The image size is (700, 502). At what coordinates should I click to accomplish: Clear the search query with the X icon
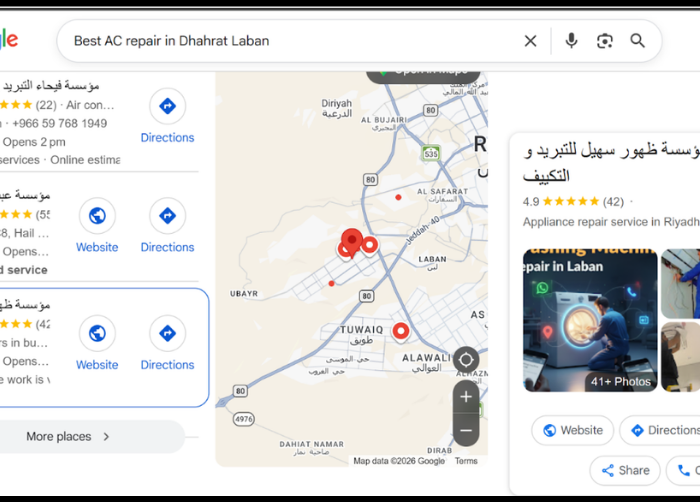(x=530, y=41)
